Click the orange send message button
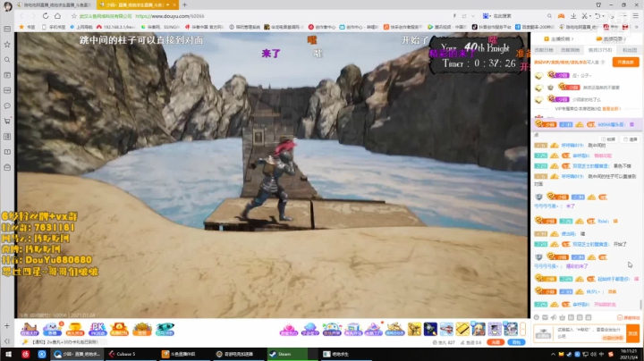Viewport: 644px width, 361px height. click(x=632, y=333)
